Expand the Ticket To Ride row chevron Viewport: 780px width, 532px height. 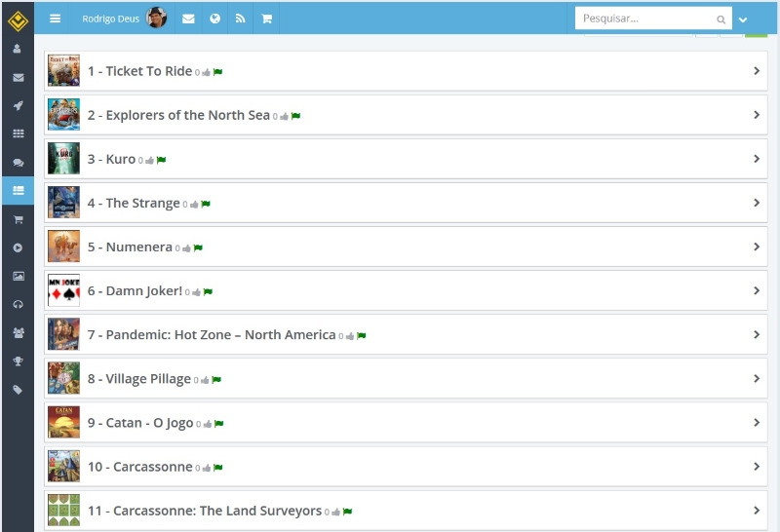coord(757,71)
